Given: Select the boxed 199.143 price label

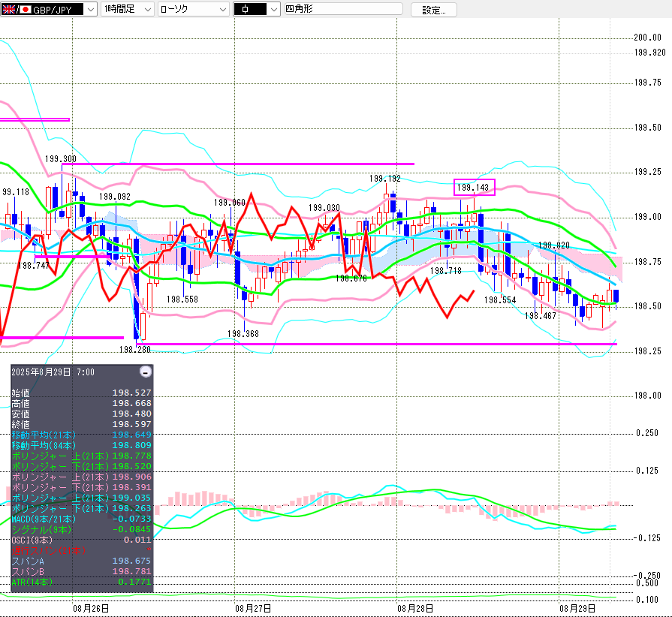Looking at the screenshot, I should click(x=474, y=187).
